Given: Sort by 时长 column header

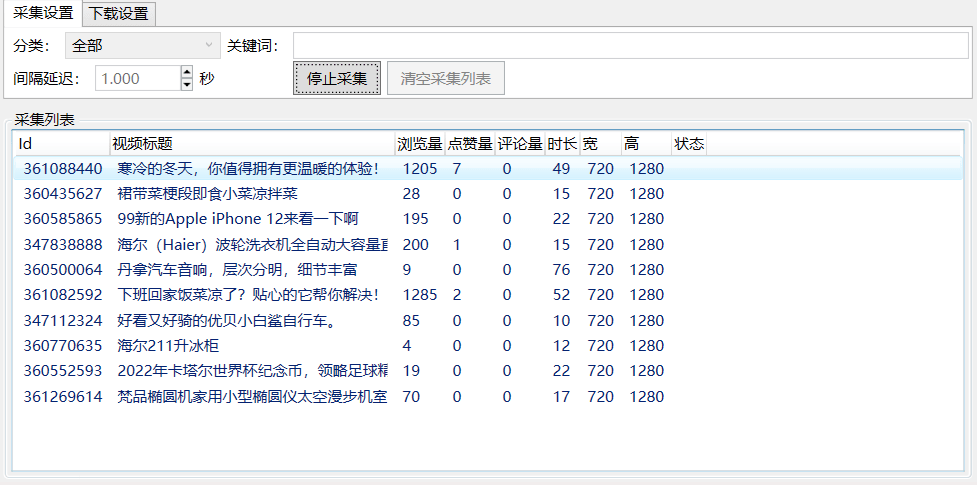Looking at the screenshot, I should click(561, 144).
